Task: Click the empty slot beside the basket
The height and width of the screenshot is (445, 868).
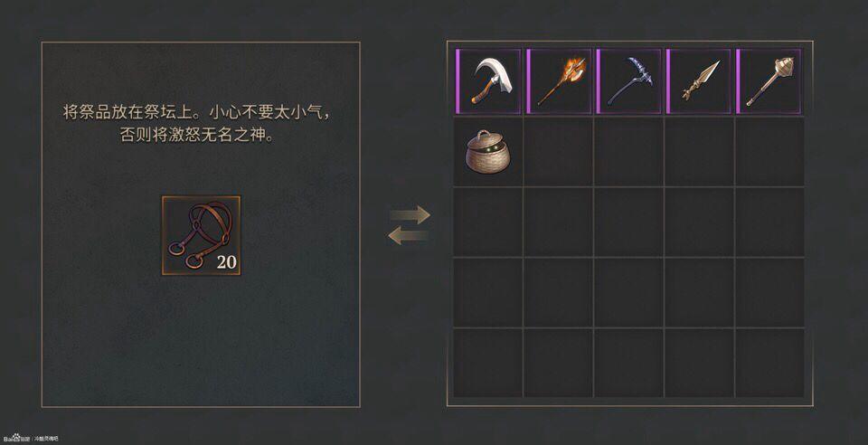Action: click(x=559, y=152)
